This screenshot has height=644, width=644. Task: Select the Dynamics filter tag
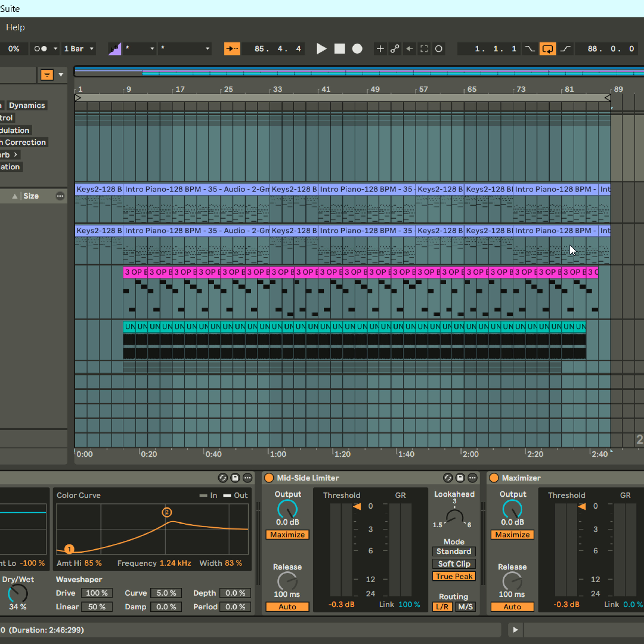coord(27,105)
